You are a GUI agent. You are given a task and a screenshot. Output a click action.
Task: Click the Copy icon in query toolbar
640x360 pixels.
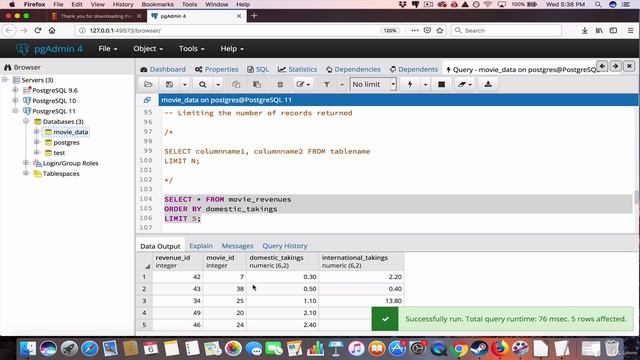[x=236, y=84]
